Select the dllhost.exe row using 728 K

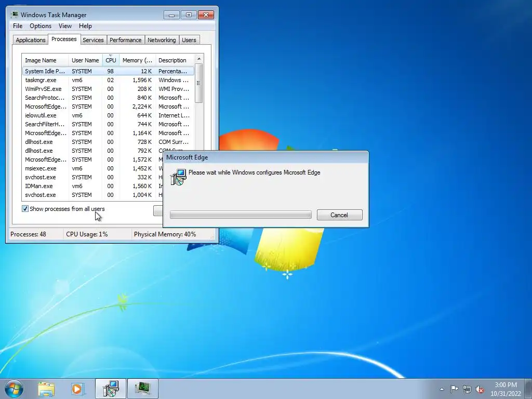[108, 142]
